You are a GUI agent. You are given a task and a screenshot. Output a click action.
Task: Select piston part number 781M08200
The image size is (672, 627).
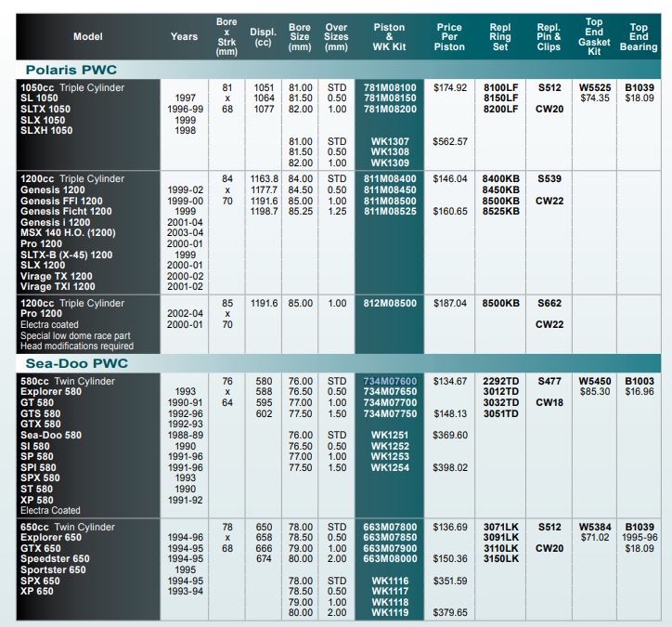(390, 109)
